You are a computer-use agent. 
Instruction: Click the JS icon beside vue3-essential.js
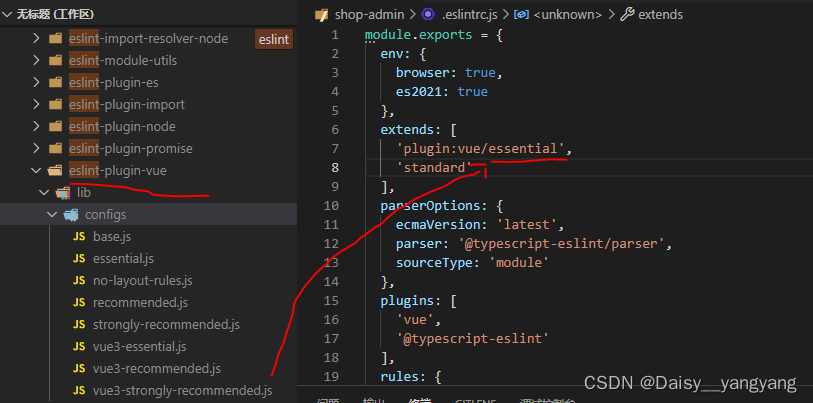[79, 347]
